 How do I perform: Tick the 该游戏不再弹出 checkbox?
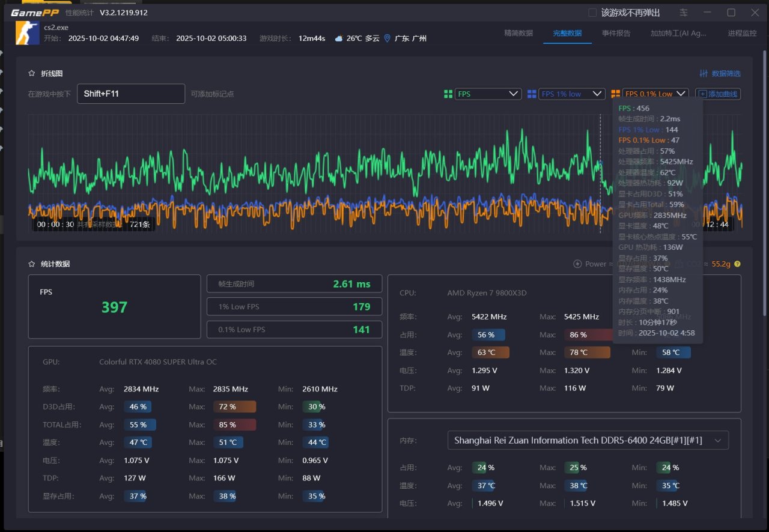tap(592, 13)
